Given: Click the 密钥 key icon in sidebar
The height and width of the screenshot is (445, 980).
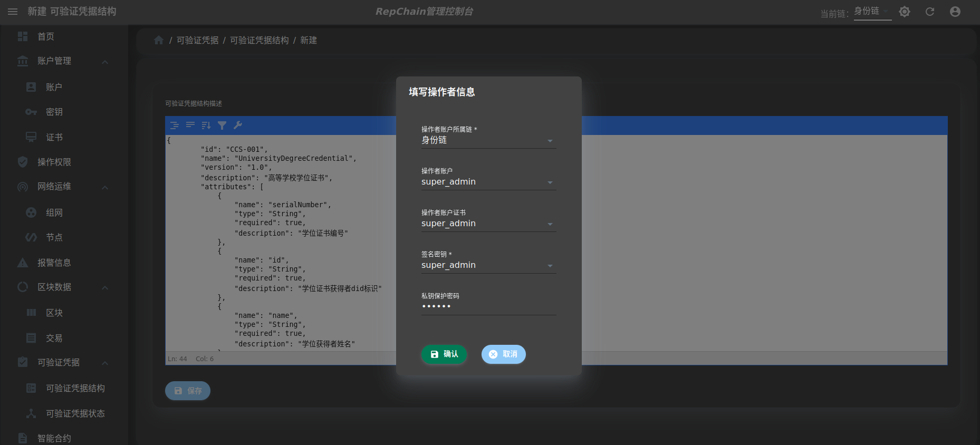Looking at the screenshot, I should (31, 112).
